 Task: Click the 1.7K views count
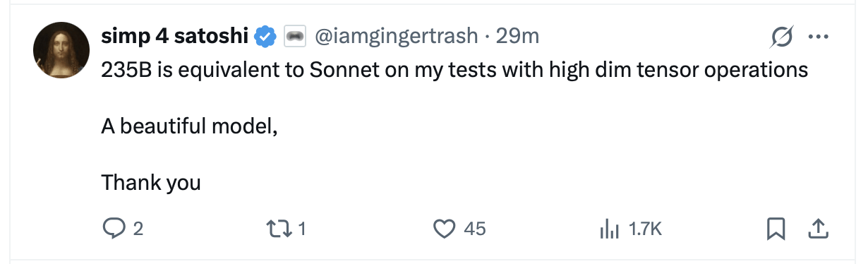point(645,229)
